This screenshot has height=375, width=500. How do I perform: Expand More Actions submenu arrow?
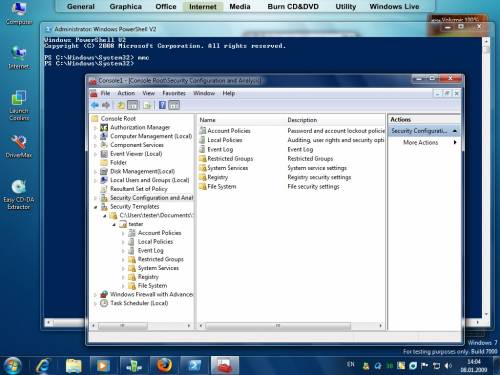(x=455, y=142)
